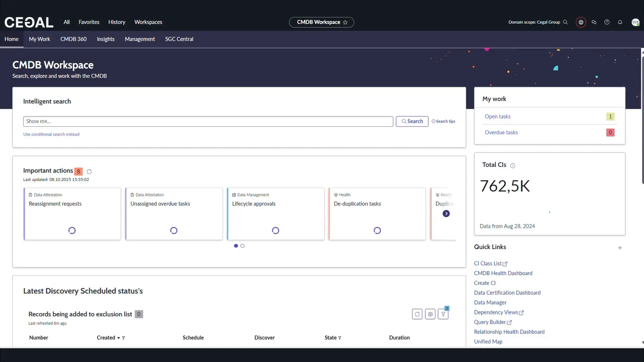Select the first carousel page dot
This screenshot has height=362, width=644.
point(236,246)
